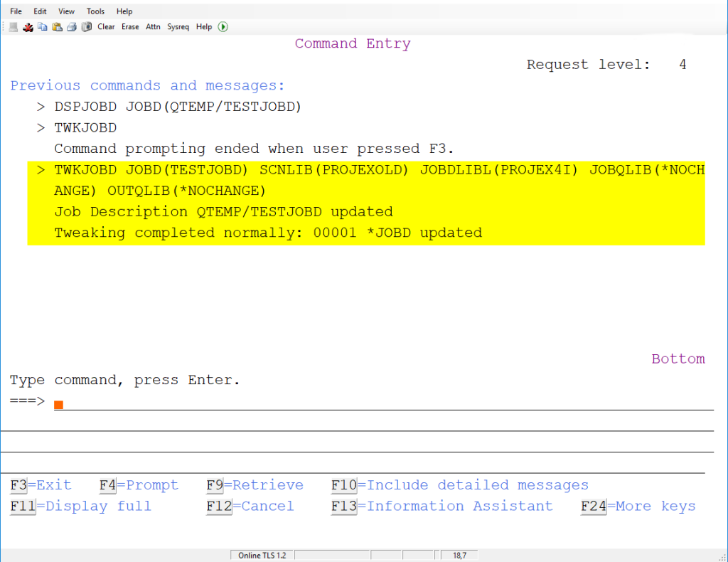Viewport: 728px width, 562px height.
Task: Click the green play macro icon
Action: point(223,27)
